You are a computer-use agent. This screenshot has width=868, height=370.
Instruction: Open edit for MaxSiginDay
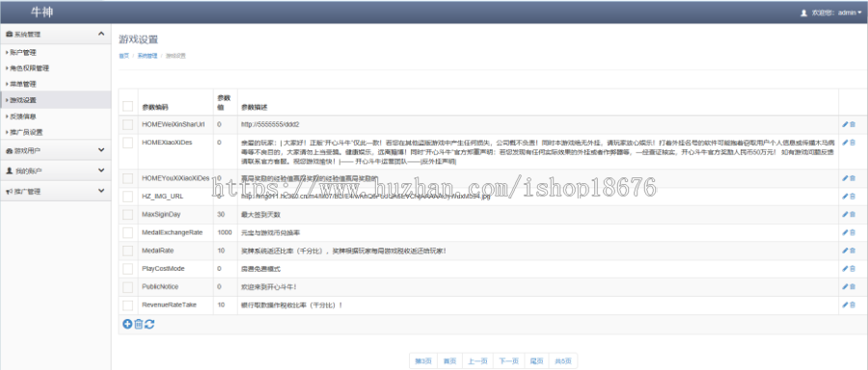coord(845,214)
